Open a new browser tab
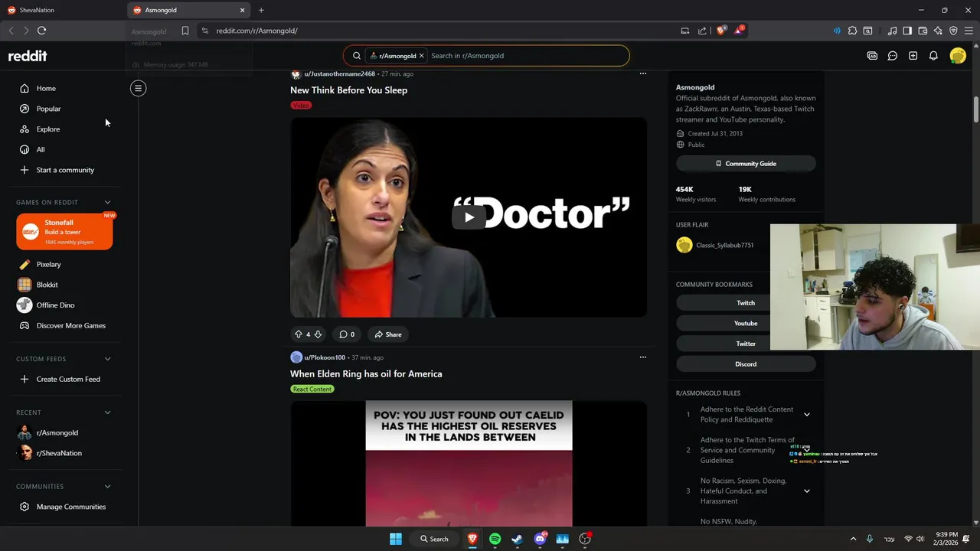 (x=261, y=10)
